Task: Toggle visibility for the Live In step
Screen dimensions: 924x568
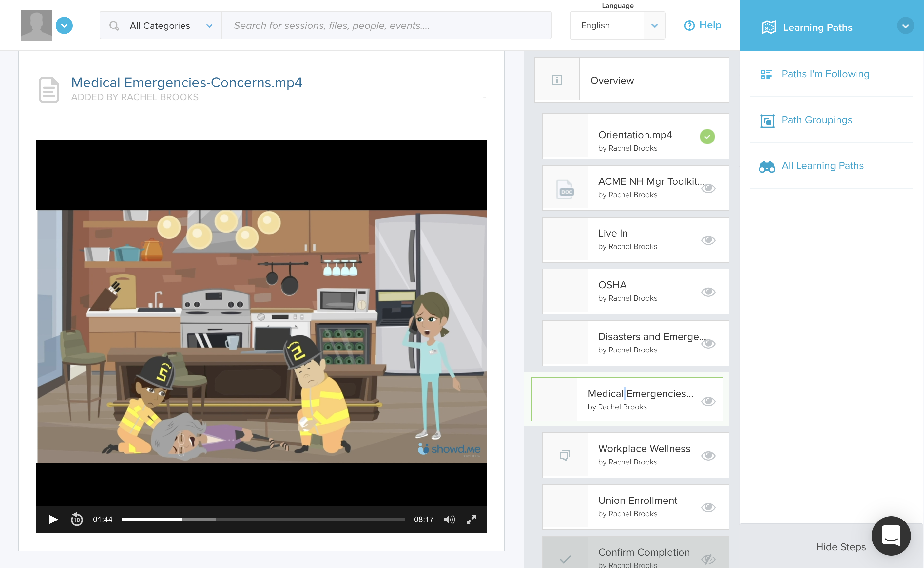Action: (x=708, y=240)
